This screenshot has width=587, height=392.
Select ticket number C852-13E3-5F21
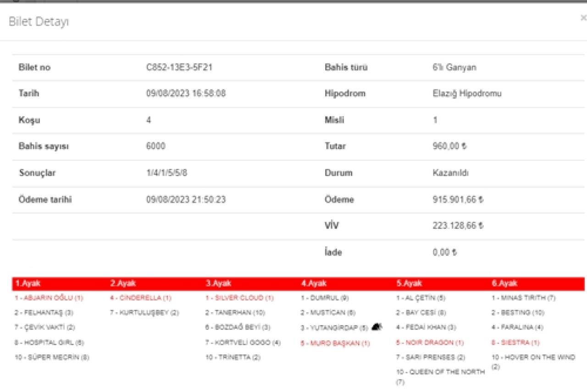point(179,67)
